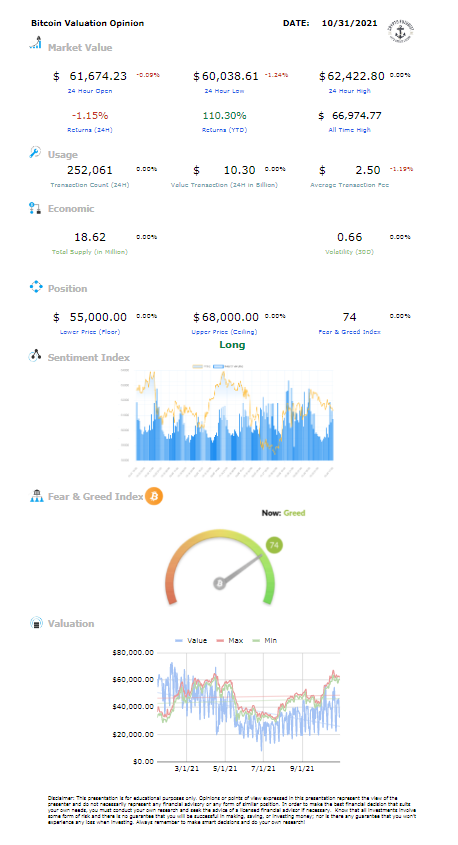Click the Fear & Greed Index section icon
This screenshot has width=458, height=845.
pyautogui.click(x=36, y=496)
